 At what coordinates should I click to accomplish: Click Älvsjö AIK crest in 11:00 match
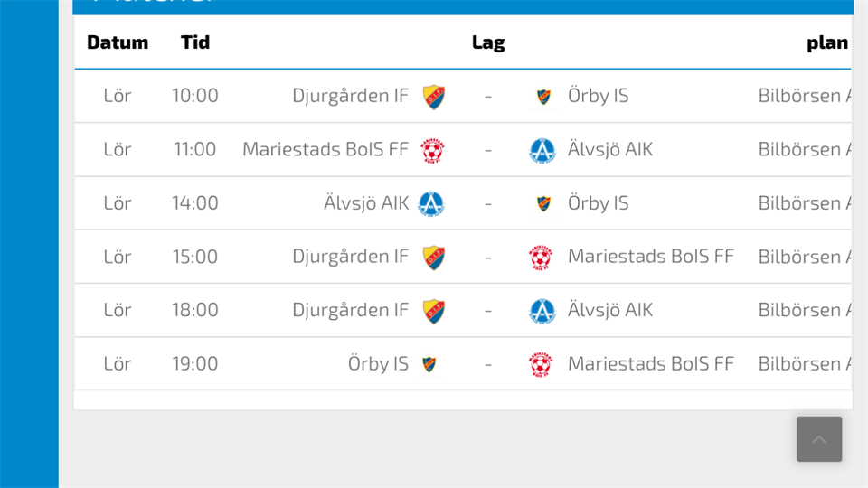[x=542, y=150]
